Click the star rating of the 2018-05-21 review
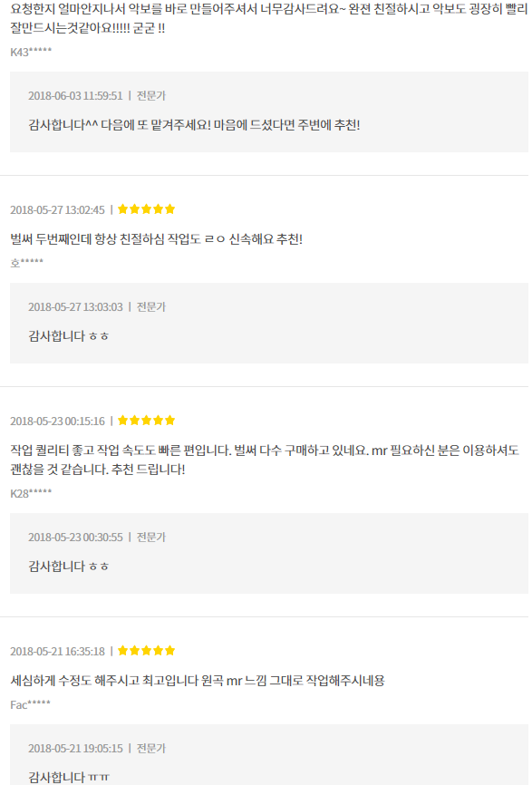Screen dimensions: 532x785 tap(146, 651)
